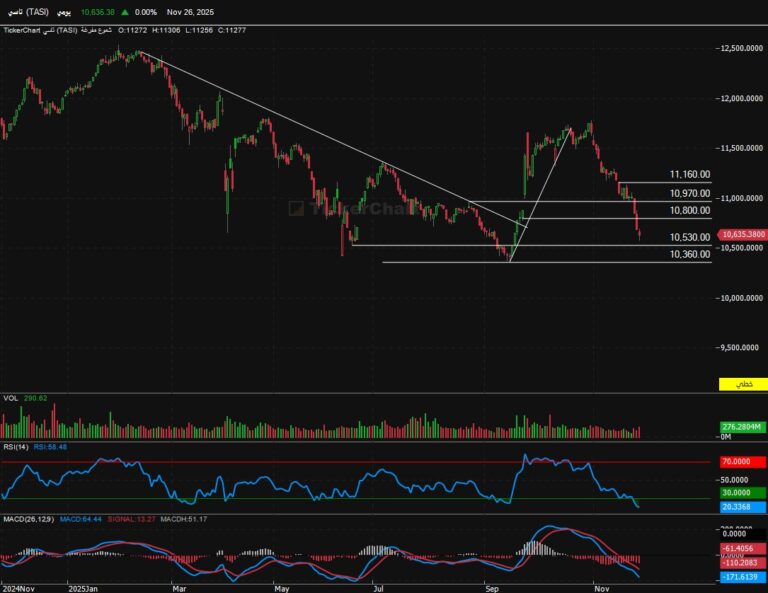Click the yellow linear scale badge

coord(740,385)
